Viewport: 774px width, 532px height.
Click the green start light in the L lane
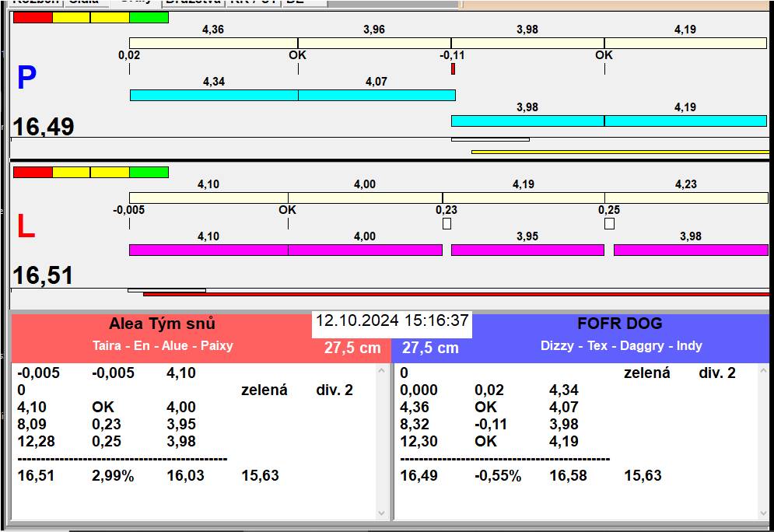[x=149, y=172]
